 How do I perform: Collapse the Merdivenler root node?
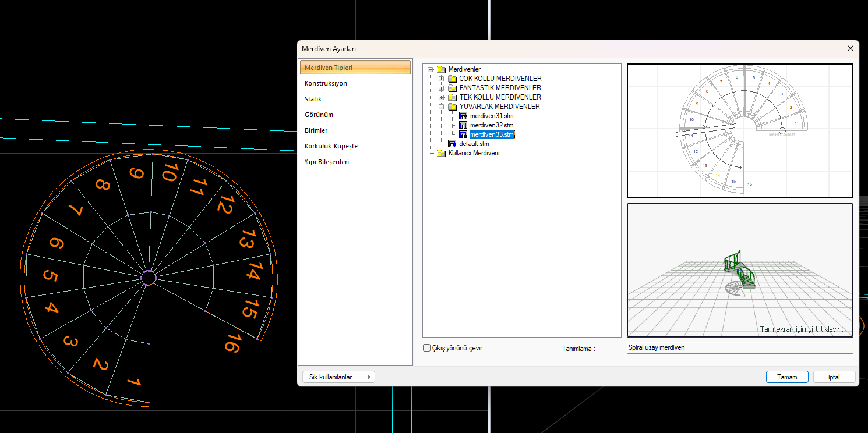(431, 69)
